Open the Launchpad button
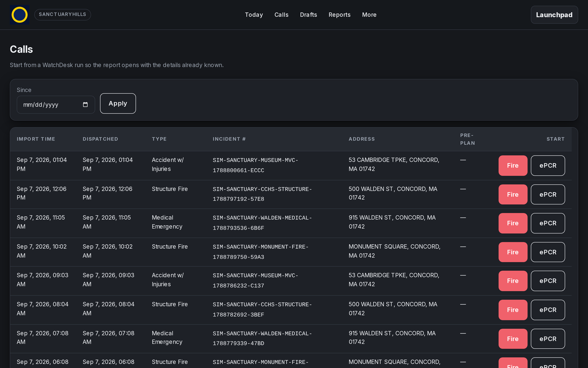Viewport: 588px width, 368px height. point(554,15)
